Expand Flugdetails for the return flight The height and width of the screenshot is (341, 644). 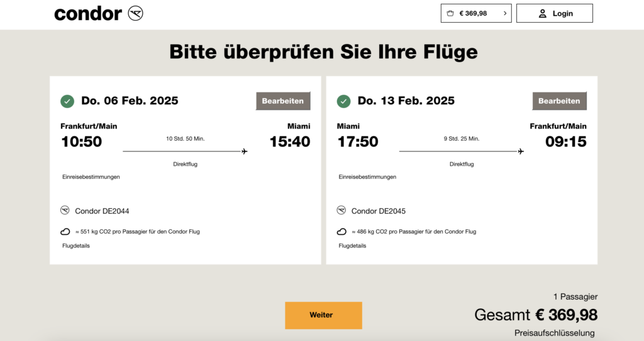(x=352, y=246)
